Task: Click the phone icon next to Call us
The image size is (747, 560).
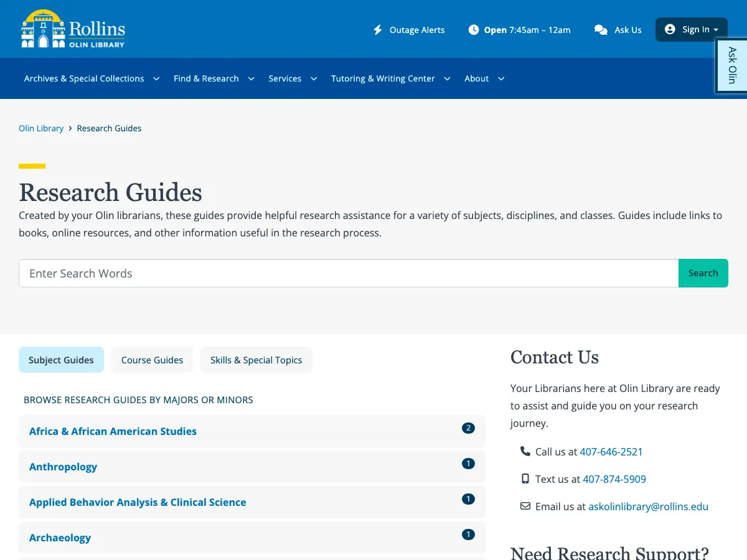Action: pos(525,451)
